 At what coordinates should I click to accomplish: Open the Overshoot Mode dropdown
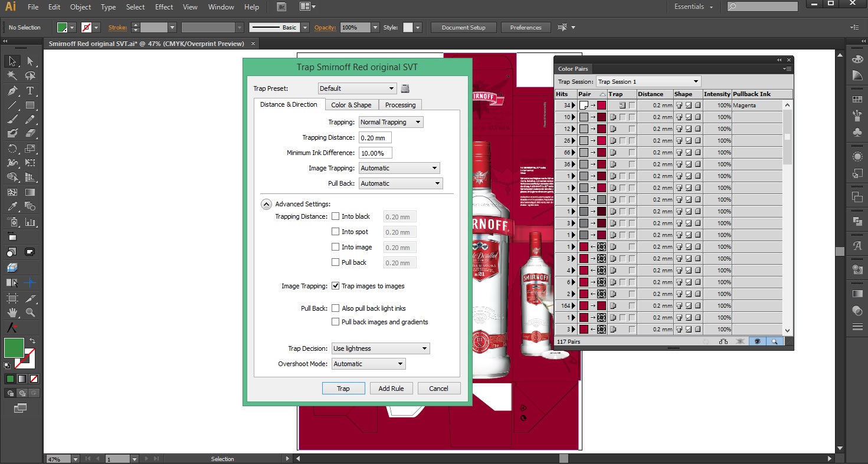point(369,364)
